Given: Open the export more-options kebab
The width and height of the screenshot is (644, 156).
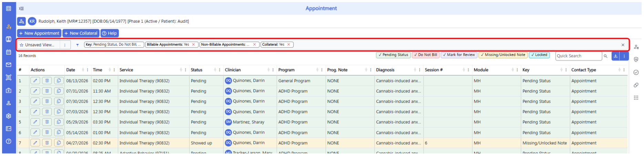Looking at the screenshot, I should coord(624,56).
